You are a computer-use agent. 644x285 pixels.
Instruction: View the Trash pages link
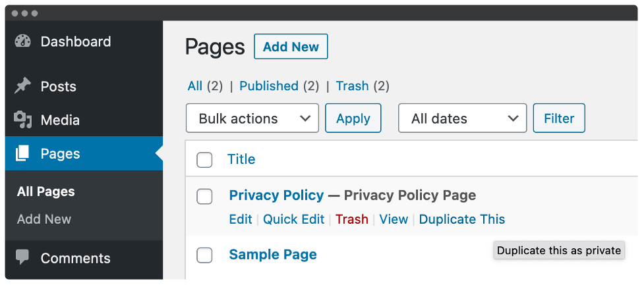tap(353, 86)
